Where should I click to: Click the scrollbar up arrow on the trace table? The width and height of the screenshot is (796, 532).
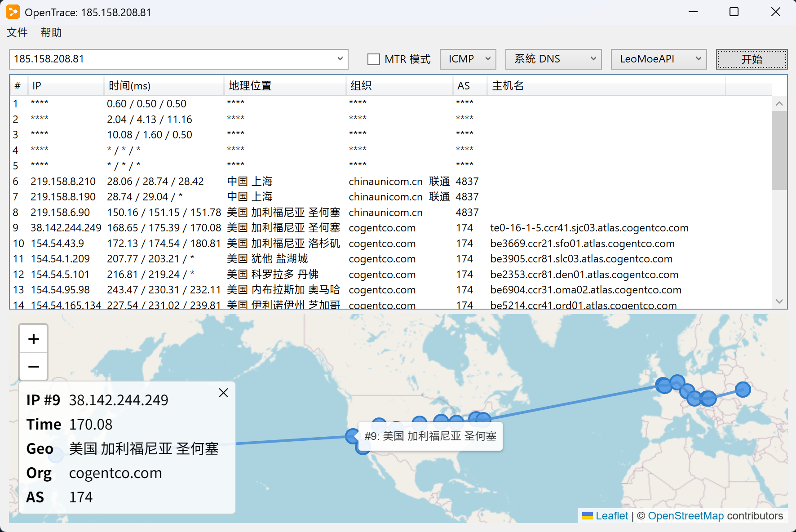pos(780,103)
